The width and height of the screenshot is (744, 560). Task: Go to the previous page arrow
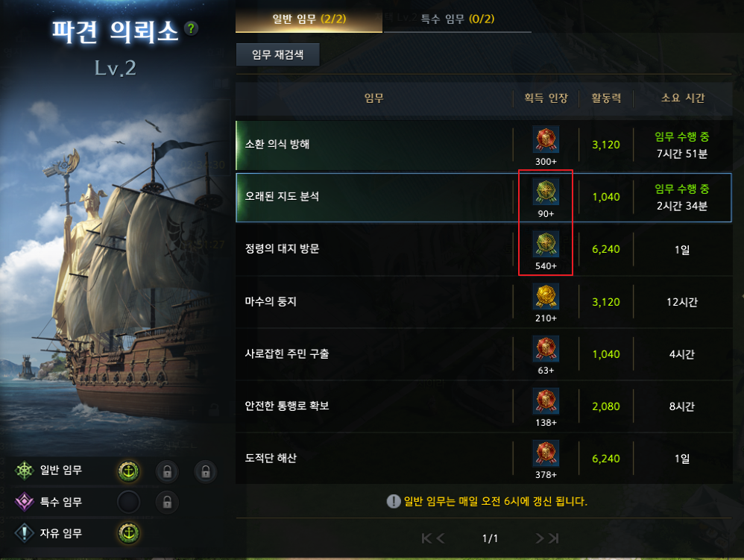(x=441, y=538)
